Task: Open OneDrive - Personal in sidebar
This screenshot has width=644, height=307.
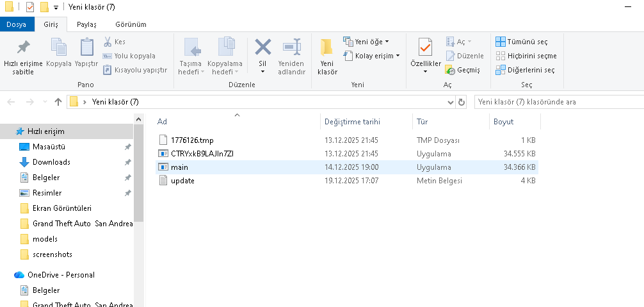Action: (x=61, y=274)
